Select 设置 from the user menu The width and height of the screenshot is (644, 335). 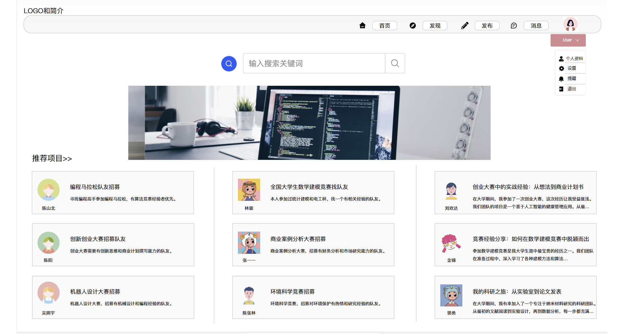click(572, 68)
